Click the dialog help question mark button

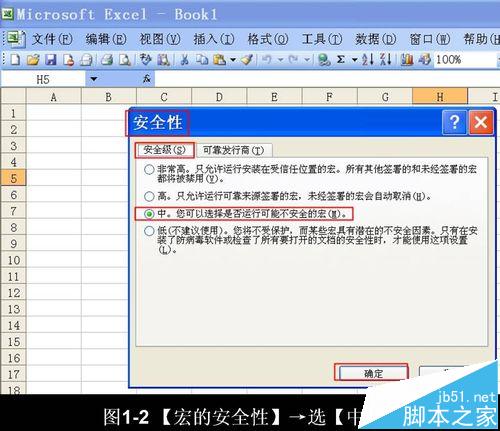point(454,122)
